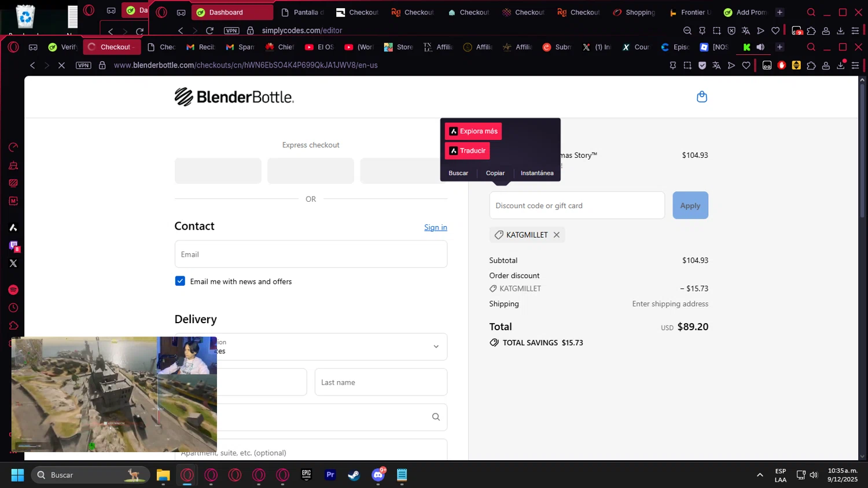The image size is (868, 488).
Task: Open the volume control in the system tray
Action: [x=814, y=475]
